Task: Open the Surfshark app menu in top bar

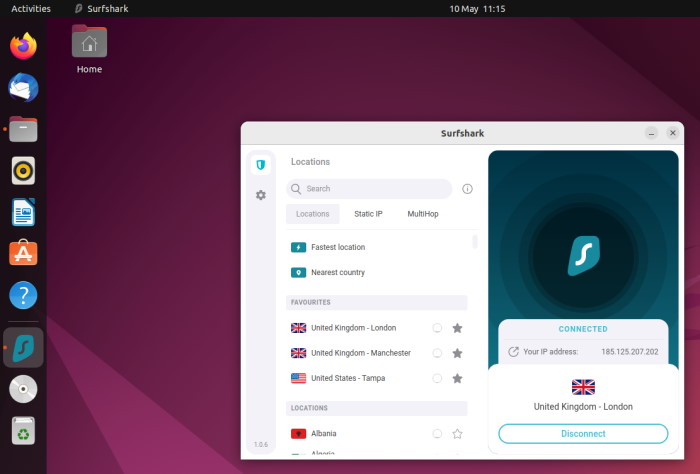Action: pyautogui.click(x=102, y=8)
